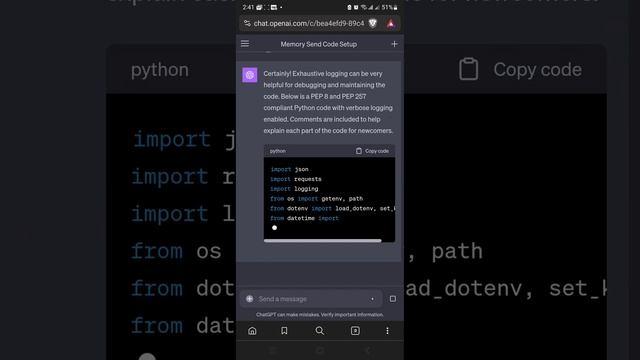Click 'ChatGPT can make mistakes' disclaimer
Viewport: 640px width, 360px height.
320,315
